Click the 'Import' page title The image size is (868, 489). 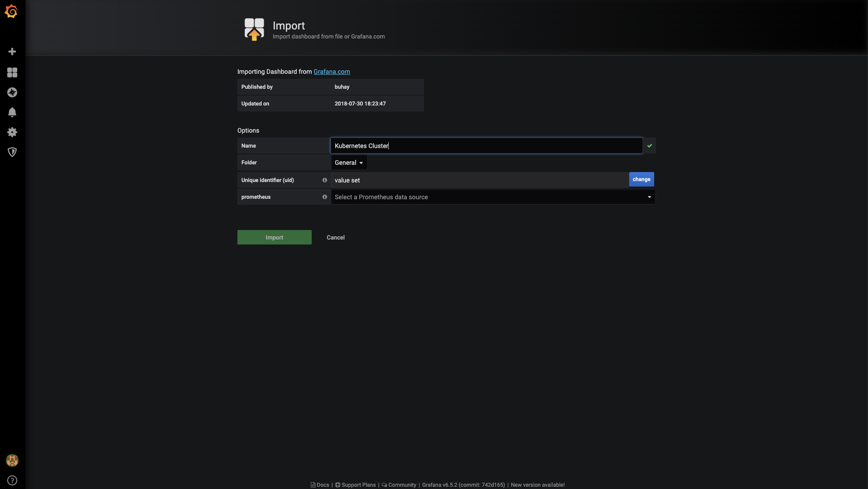[289, 25]
